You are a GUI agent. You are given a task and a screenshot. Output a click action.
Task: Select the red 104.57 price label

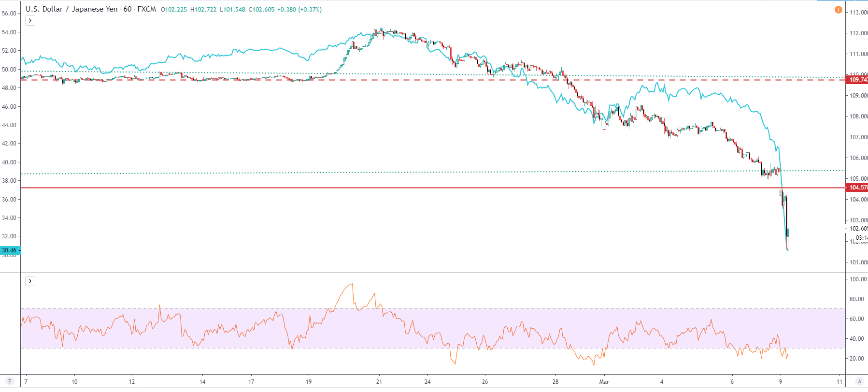(x=857, y=188)
